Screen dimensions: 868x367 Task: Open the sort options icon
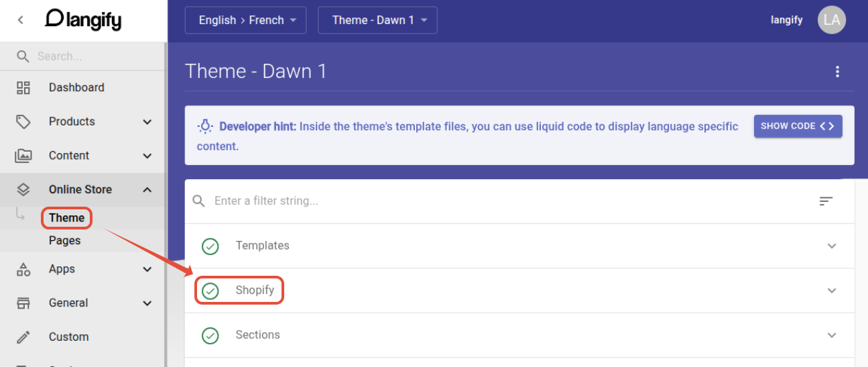(x=826, y=201)
